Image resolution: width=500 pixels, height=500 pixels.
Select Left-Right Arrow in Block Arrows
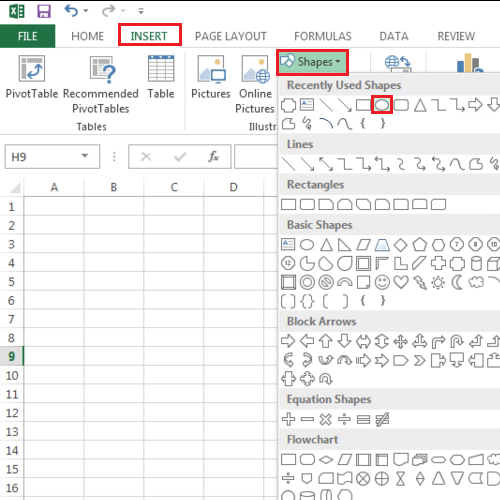click(363, 341)
